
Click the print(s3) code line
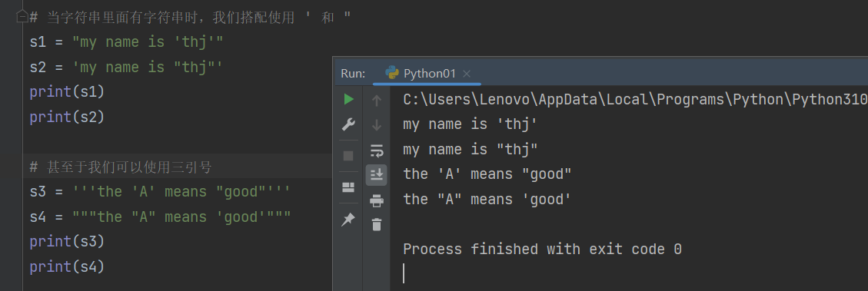(67, 242)
